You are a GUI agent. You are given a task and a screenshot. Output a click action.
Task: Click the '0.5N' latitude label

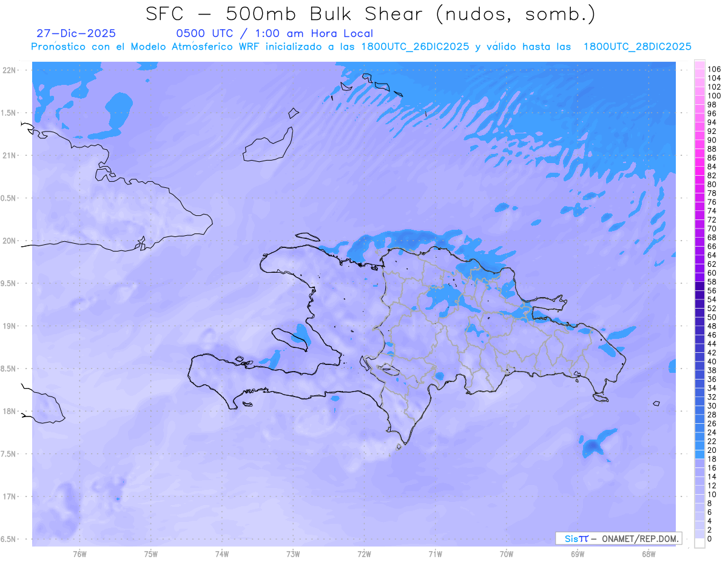[9, 198]
